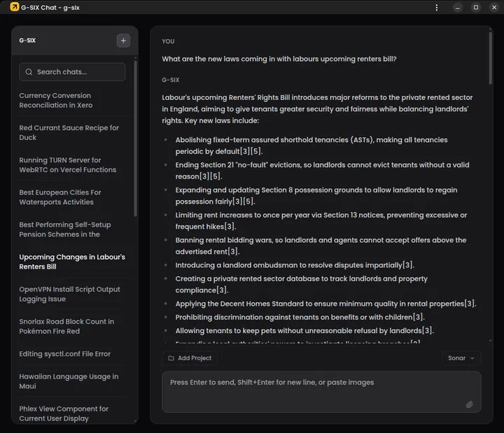Open Currency Conversion Reconciliation in Xero chat
Screen dimensions: 504x433
coord(72,100)
